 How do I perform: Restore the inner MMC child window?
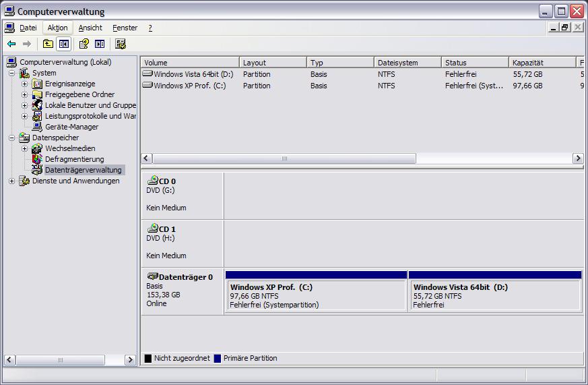coord(564,28)
